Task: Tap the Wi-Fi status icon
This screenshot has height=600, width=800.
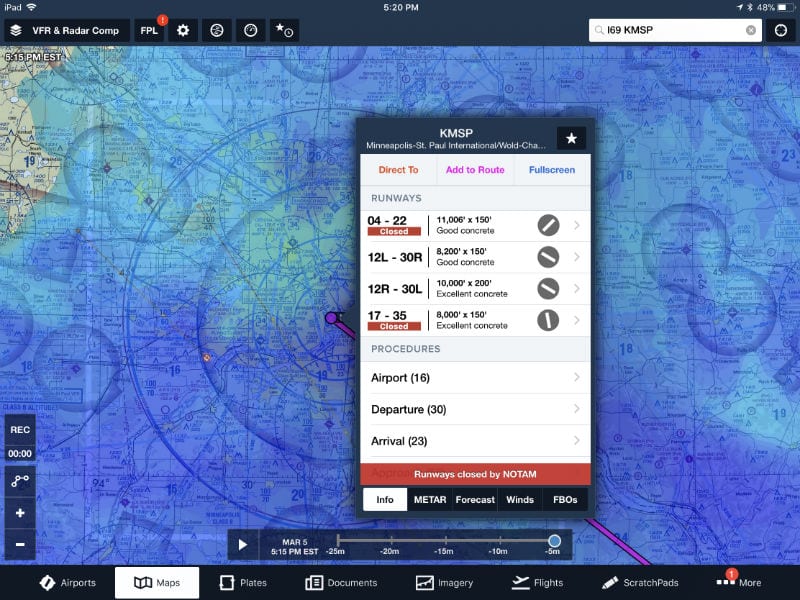Action: (x=32, y=7)
